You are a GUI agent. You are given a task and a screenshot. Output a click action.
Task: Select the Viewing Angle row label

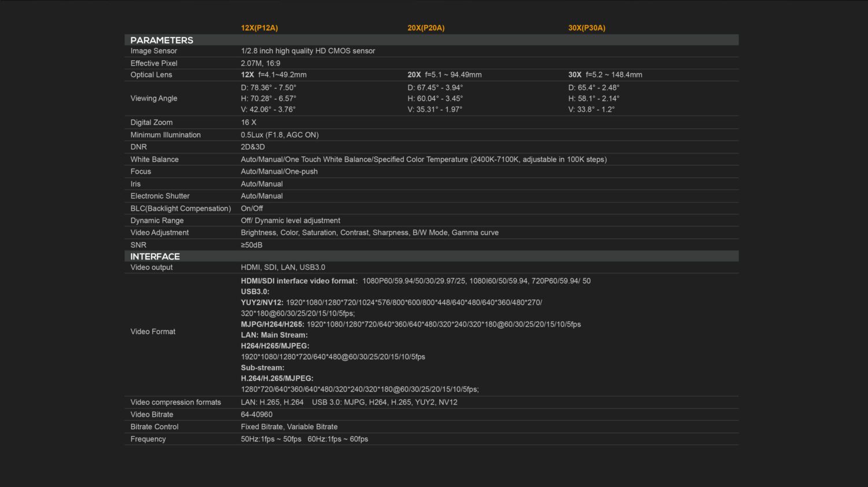pos(153,98)
